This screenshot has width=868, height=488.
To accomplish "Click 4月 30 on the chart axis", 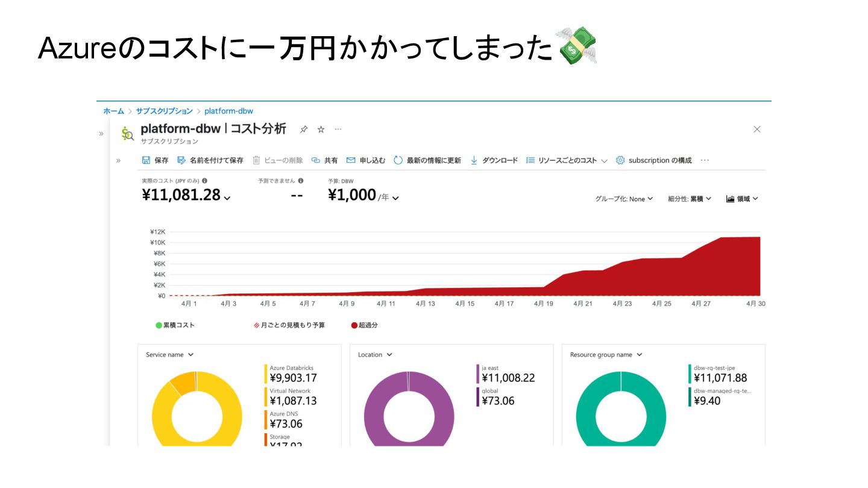I will pos(755,304).
